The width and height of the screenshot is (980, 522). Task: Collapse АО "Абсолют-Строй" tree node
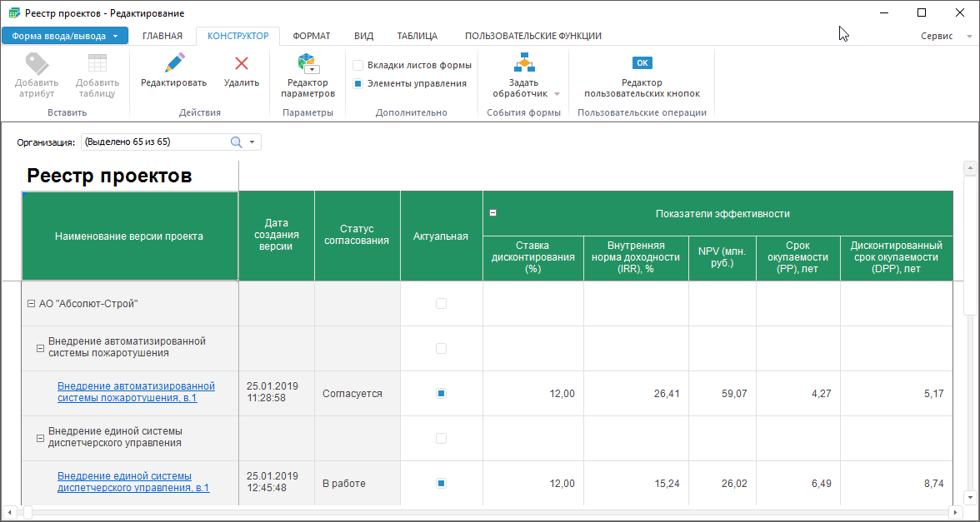31,304
